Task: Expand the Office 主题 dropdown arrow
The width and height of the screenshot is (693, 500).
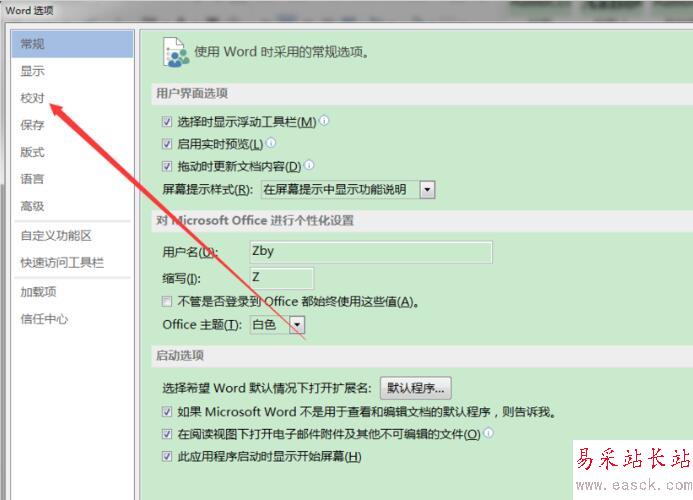Action: [x=297, y=325]
